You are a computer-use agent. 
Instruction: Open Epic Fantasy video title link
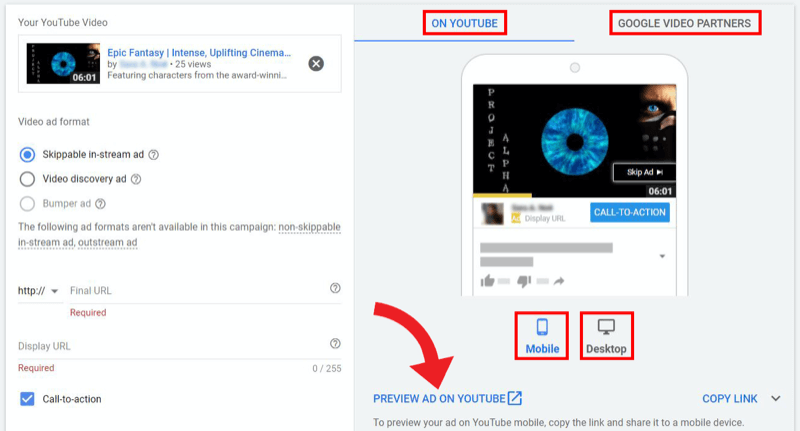tap(199, 53)
